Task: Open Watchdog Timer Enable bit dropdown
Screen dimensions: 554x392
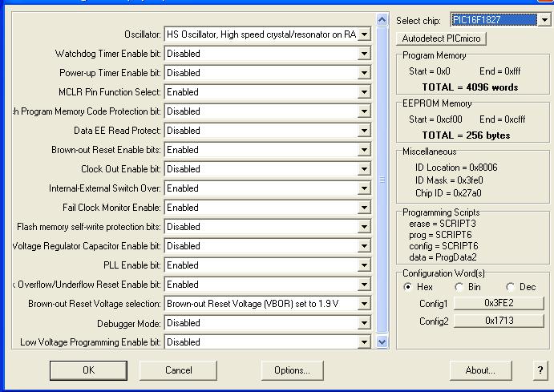Action: (268, 54)
